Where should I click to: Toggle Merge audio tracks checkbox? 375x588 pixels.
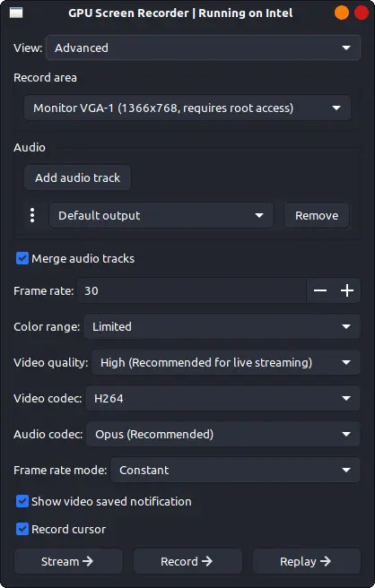[x=22, y=258]
